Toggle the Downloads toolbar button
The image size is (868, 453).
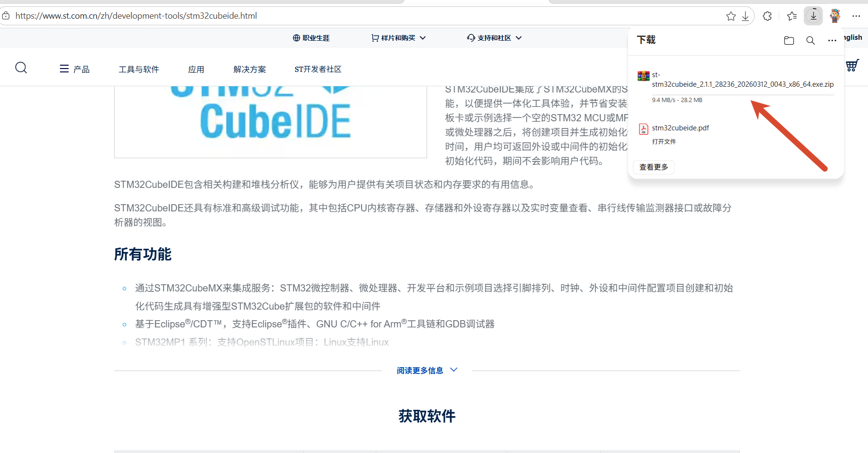click(x=813, y=16)
